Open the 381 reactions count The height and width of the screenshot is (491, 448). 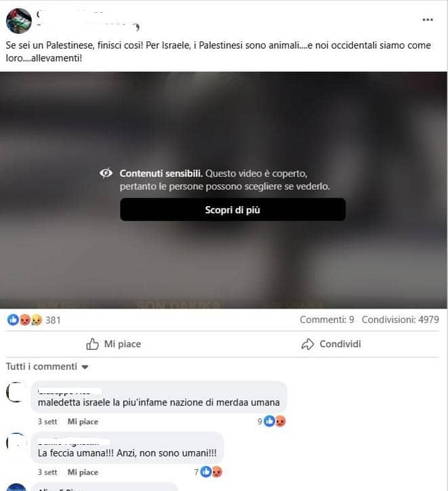53,320
